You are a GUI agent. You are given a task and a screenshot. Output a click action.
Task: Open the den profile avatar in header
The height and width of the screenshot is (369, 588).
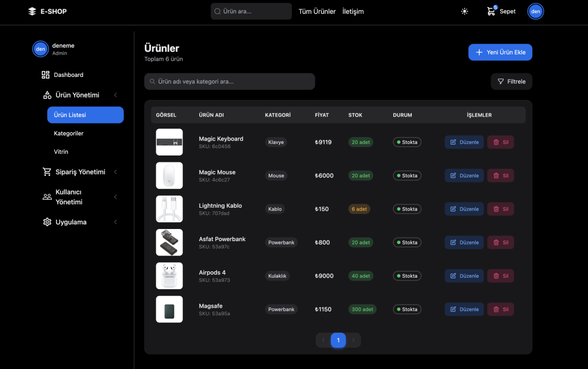[x=535, y=11]
